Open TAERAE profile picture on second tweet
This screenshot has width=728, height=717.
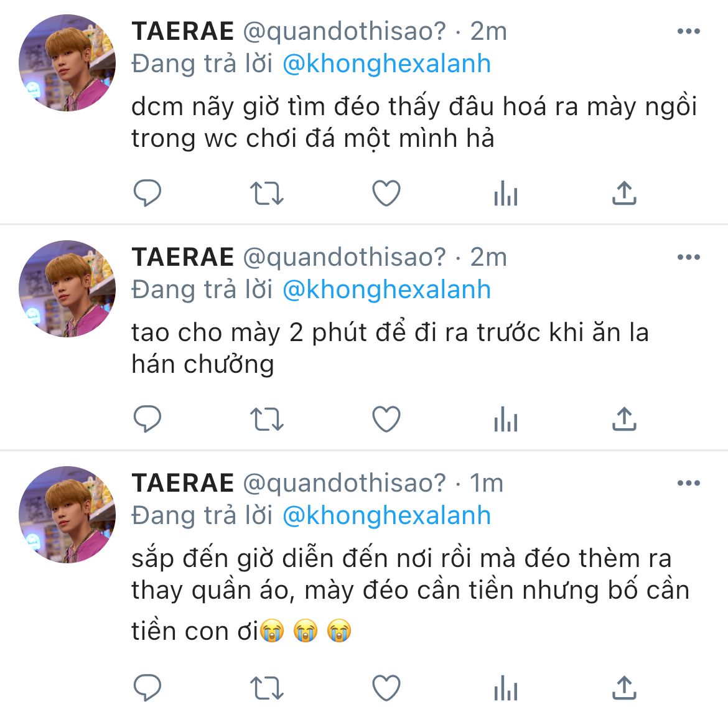67,288
